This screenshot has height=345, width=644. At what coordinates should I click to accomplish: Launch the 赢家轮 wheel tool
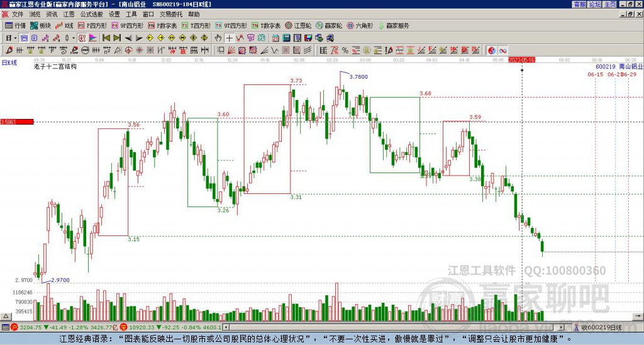tap(329, 25)
